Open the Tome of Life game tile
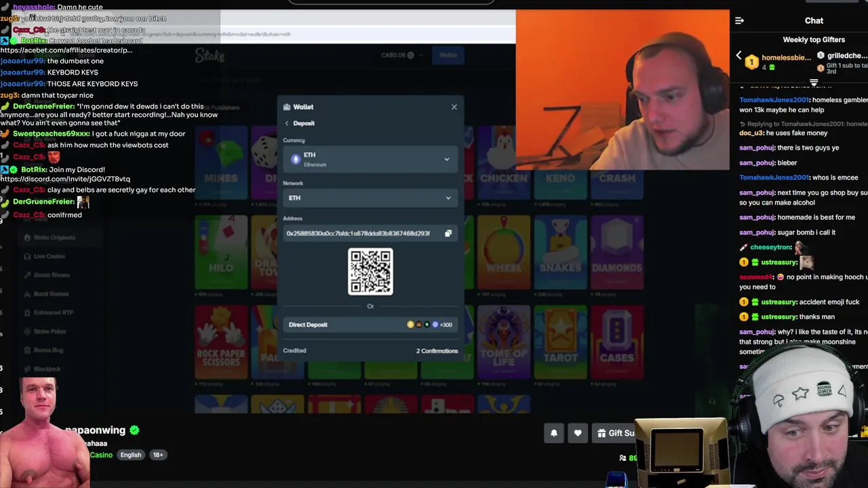 (x=504, y=341)
